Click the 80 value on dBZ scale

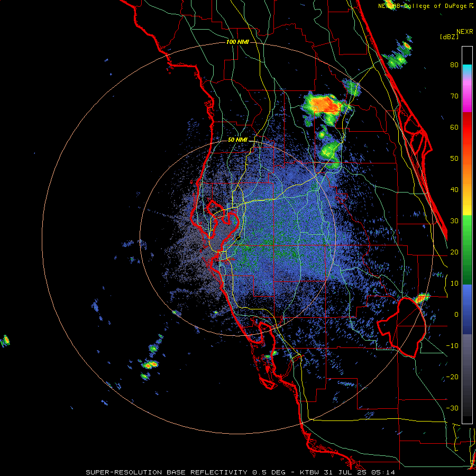coord(454,65)
